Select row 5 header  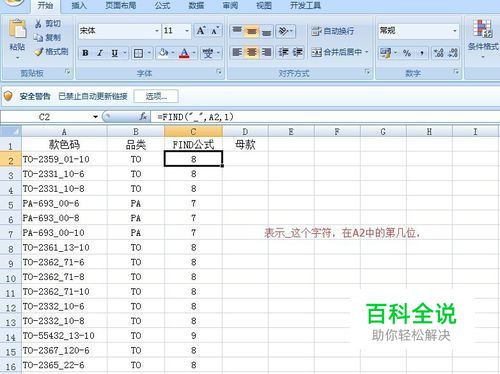[x=11, y=204]
